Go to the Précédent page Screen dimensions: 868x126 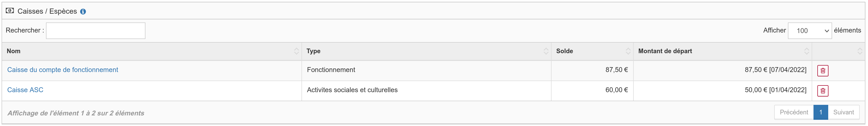click(794, 113)
